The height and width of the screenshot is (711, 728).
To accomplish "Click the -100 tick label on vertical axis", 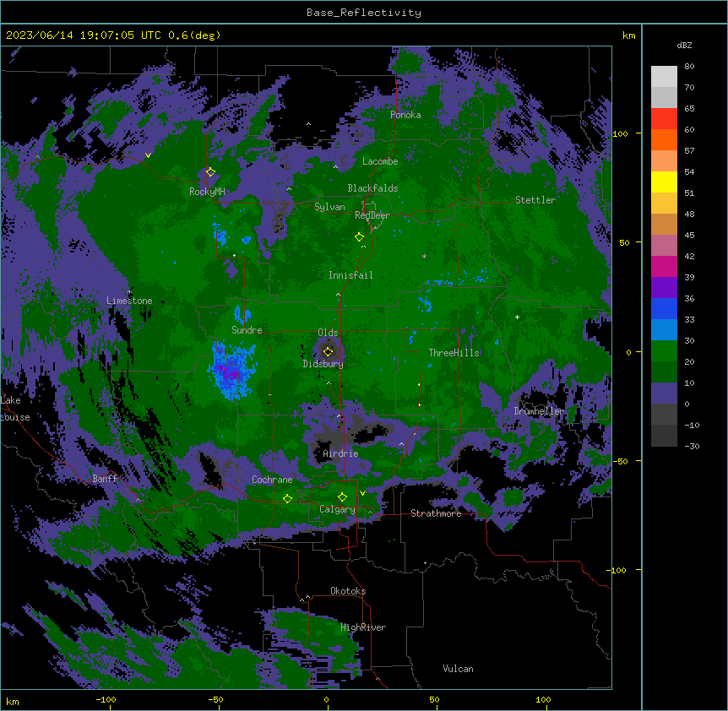I will tap(617, 570).
